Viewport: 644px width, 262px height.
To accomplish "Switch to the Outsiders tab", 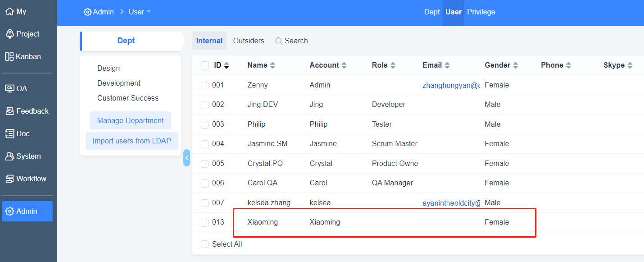I will 249,41.
